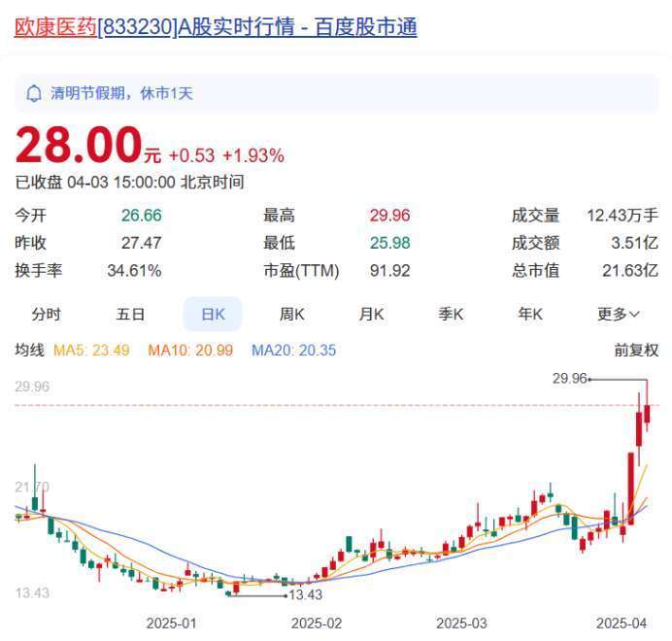The width and height of the screenshot is (672, 641).
Task: Click the 2025-04 date axis label
Action: [x=622, y=623]
